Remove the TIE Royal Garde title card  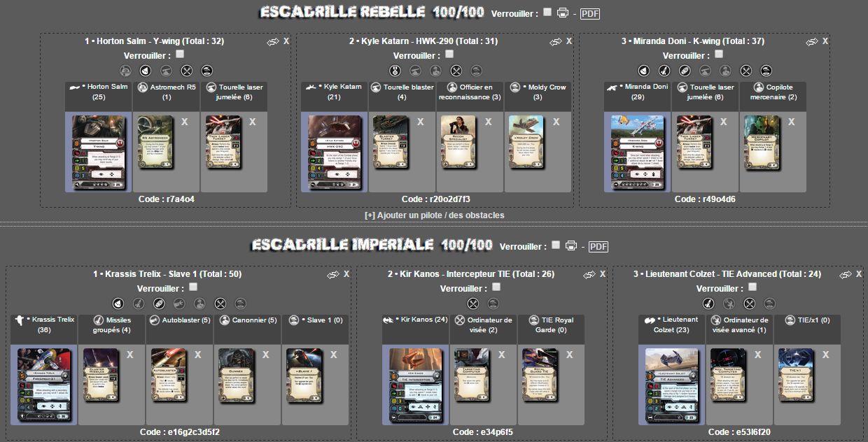click(x=569, y=355)
